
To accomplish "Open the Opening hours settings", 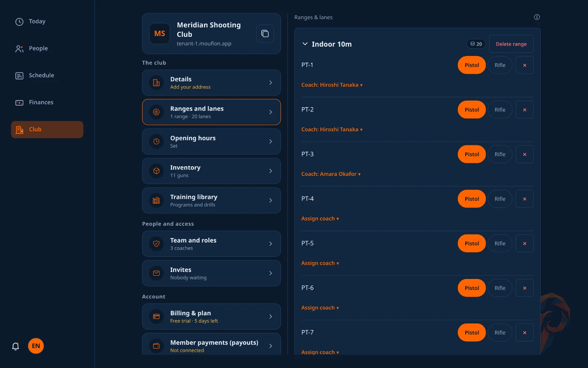I will 211,142.
